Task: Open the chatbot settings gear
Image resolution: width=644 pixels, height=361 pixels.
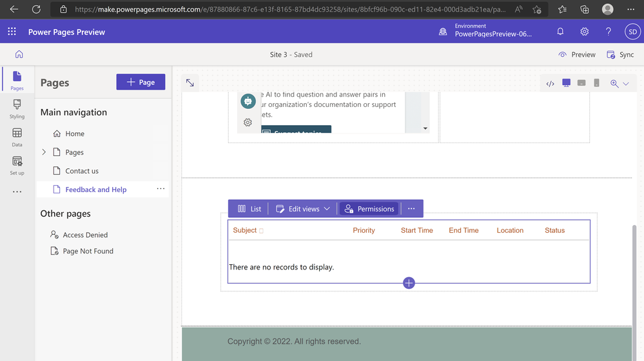Action: tap(248, 122)
